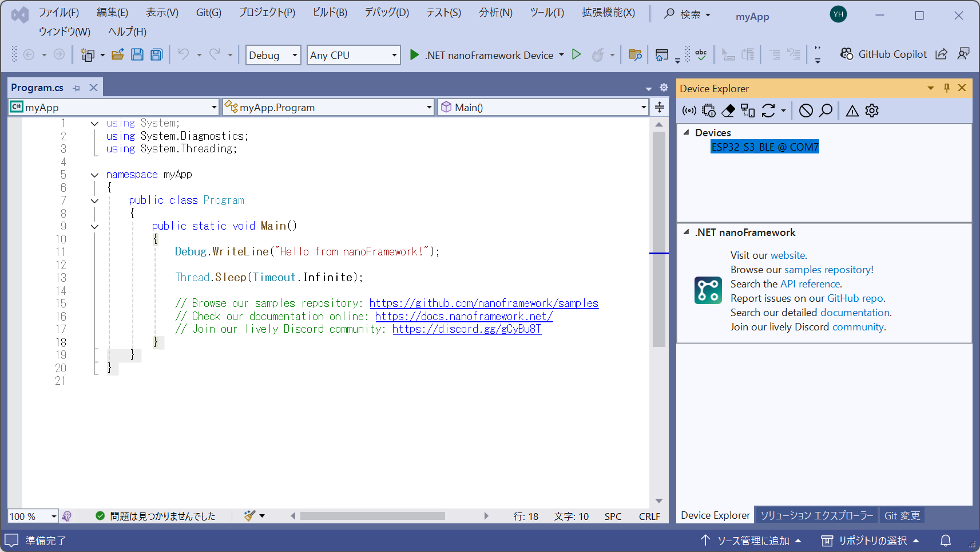Click the warning triangle icon in Device Explorer
The width and height of the screenshot is (980, 552).
852,111
